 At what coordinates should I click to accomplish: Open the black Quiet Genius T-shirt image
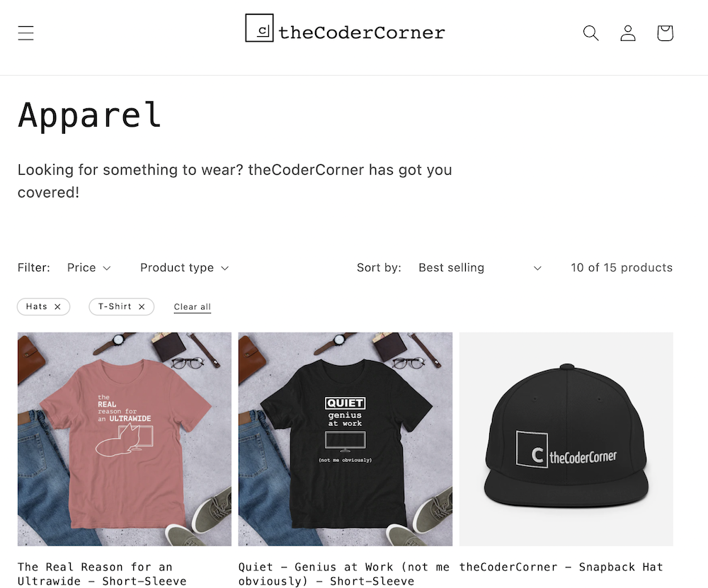pos(346,439)
